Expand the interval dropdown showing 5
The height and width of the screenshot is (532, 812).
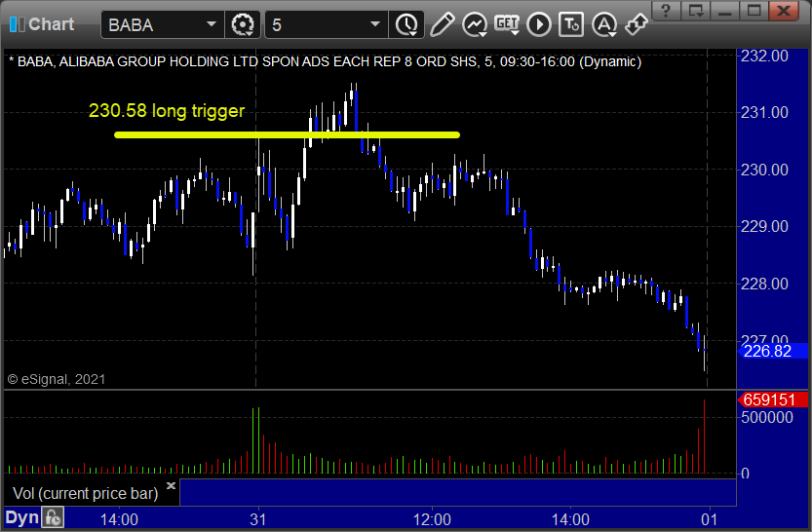375,24
